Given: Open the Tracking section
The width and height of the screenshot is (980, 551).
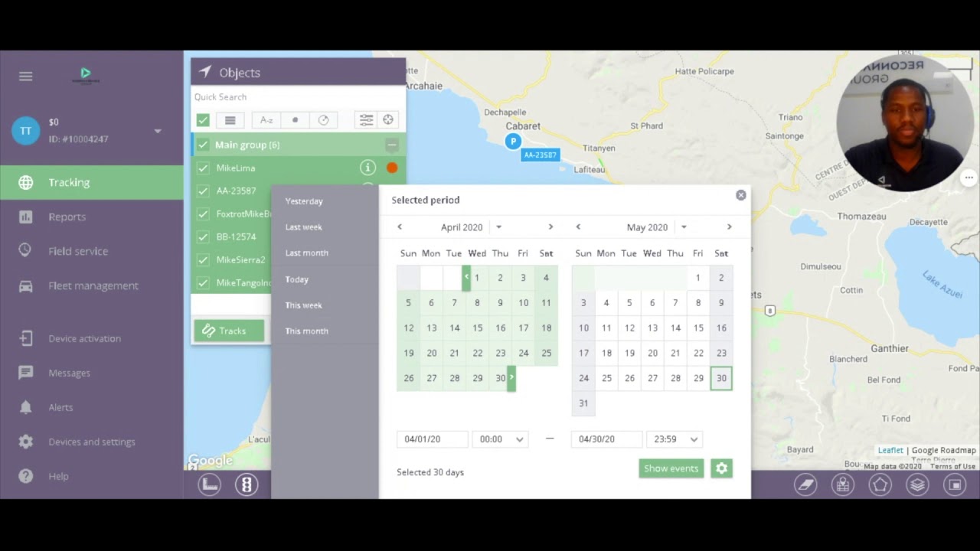Looking at the screenshot, I should click(92, 182).
